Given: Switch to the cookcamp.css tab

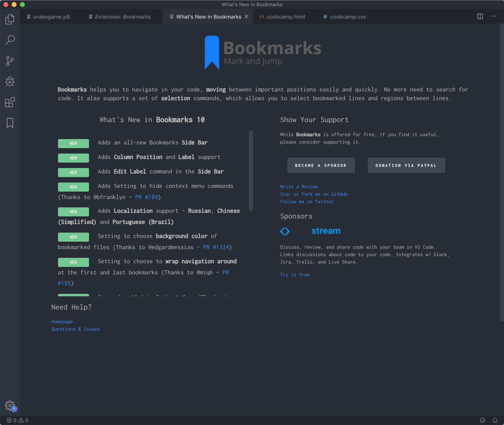Looking at the screenshot, I should point(347,17).
